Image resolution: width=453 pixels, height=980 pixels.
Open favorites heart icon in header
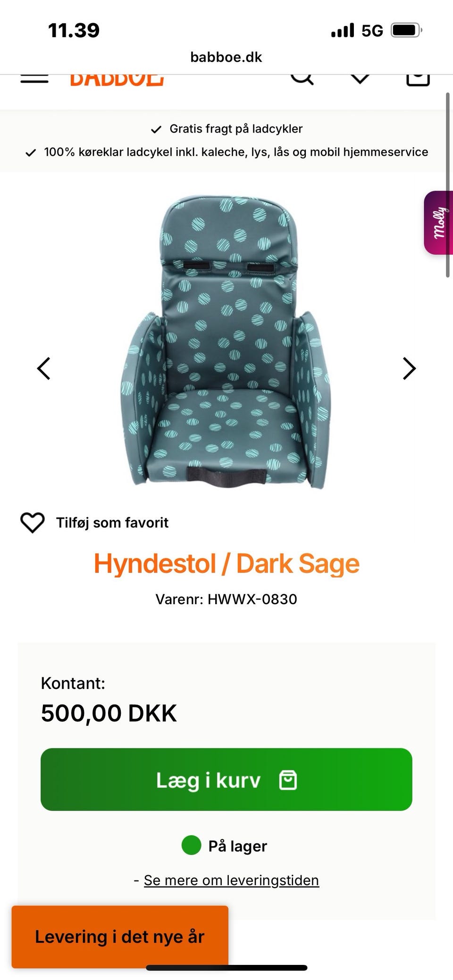[360, 79]
